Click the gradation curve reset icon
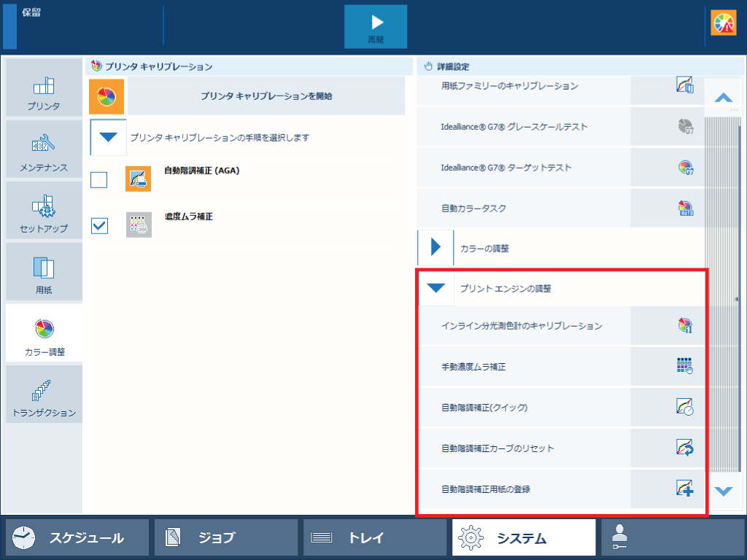 (x=684, y=448)
